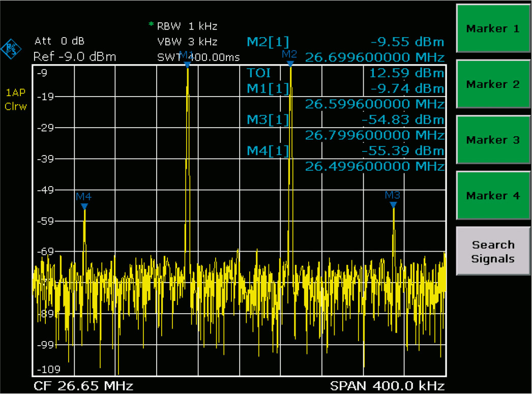Toggle Marker 2 softkey
532x394 pixels.
pyautogui.click(x=492, y=84)
